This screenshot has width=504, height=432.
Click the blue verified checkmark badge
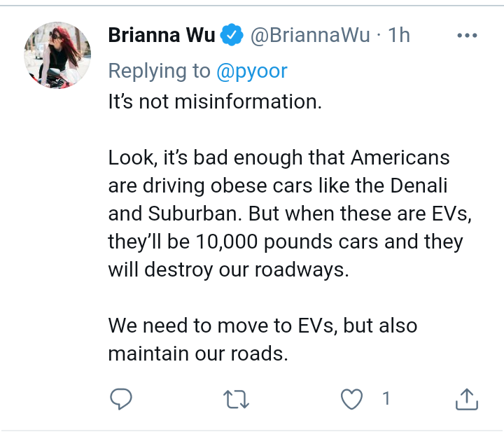click(x=232, y=35)
